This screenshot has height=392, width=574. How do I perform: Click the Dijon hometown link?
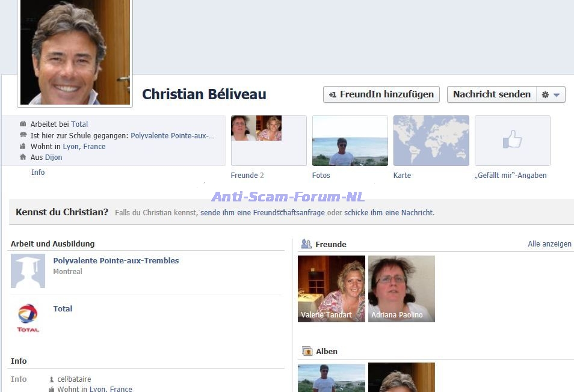tap(54, 158)
